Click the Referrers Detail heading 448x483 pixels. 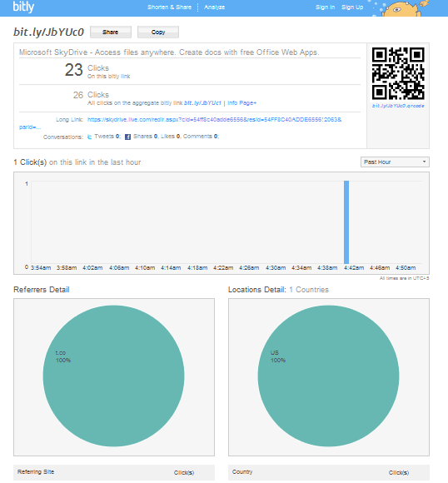coord(42,290)
